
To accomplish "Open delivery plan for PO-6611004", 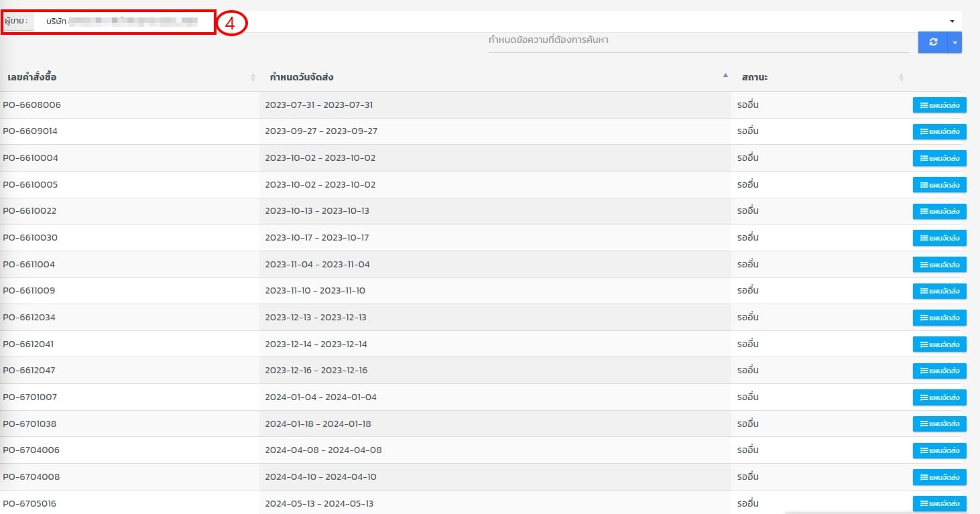I will [x=939, y=264].
